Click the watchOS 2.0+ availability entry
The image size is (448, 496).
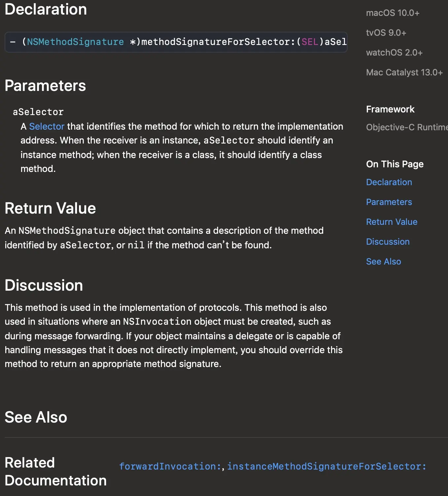tap(394, 53)
